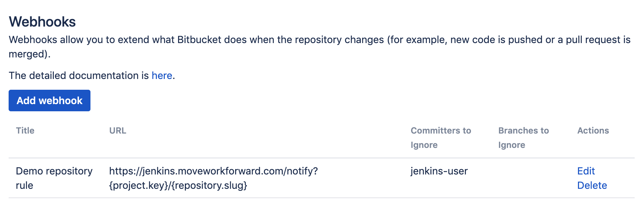Click the URL column header
The height and width of the screenshot is (224, 644).
pyautogui.click(x=118, y=131)
